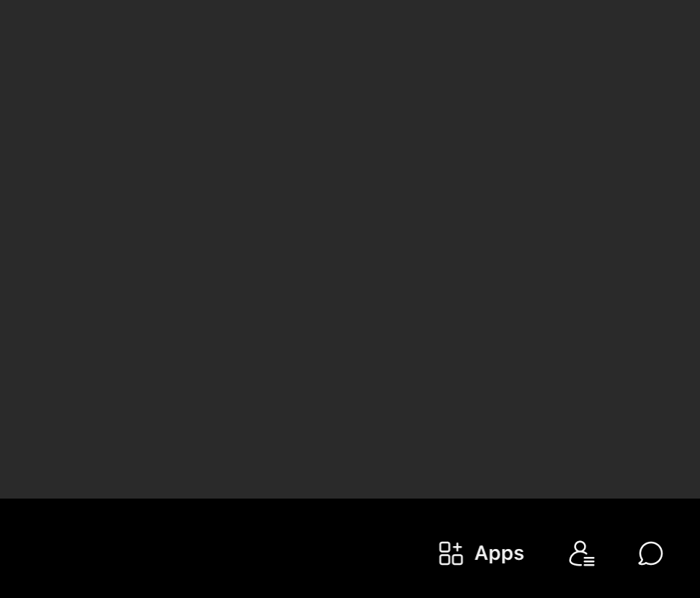Open the Apps panel

(x=481, y=553)
